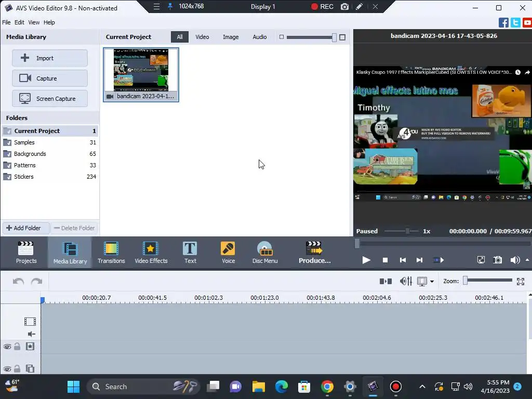Toggle full screen preview icon

coord(481,260)
